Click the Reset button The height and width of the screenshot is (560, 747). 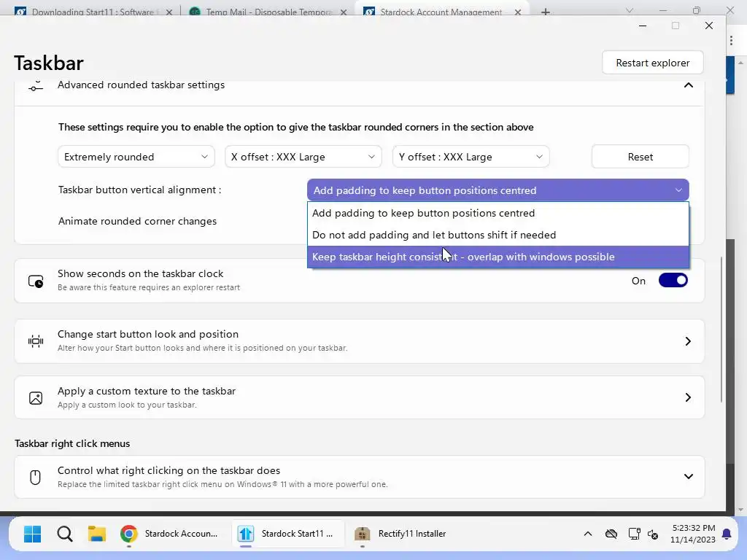640,157
